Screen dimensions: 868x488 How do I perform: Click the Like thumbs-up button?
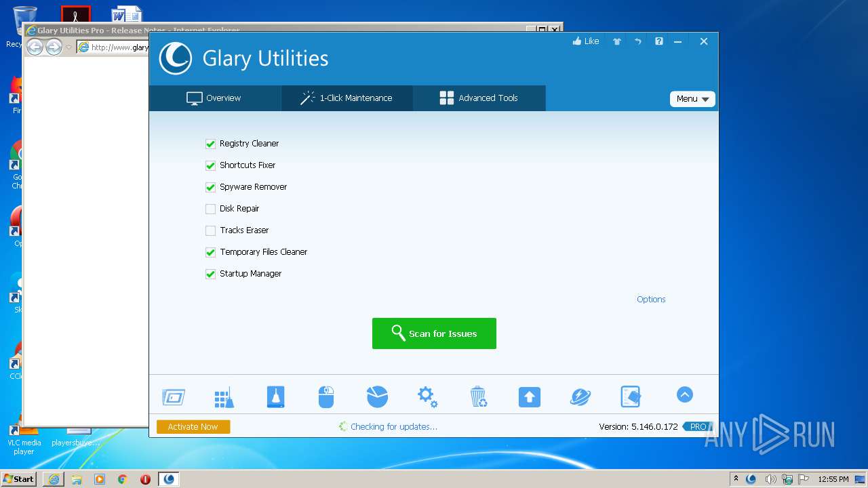tap(586, 41)
